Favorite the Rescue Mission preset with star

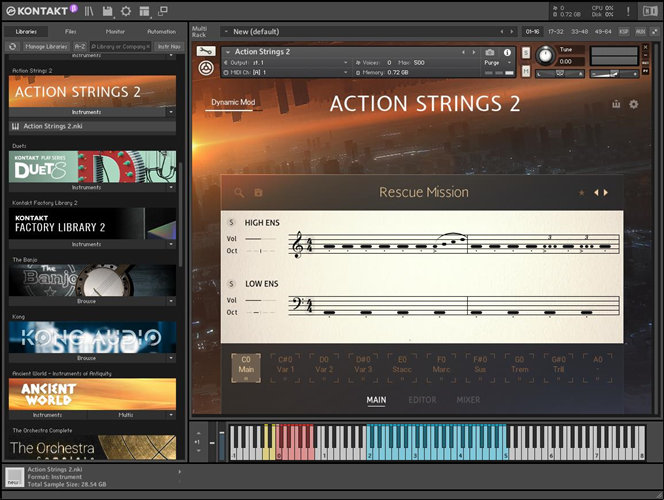581,192
